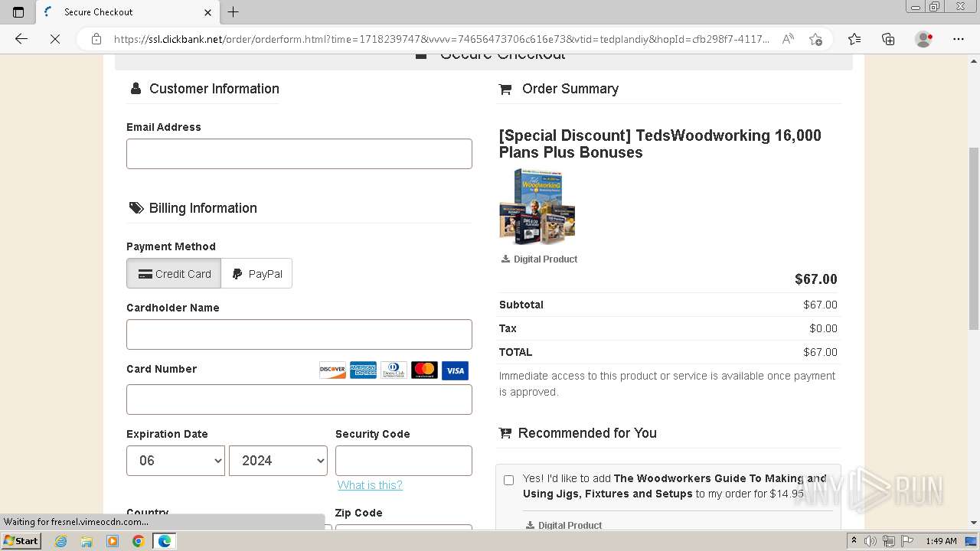Click the Visa card logo
Screen dimensions: 980x551
(x=455, y=370)
